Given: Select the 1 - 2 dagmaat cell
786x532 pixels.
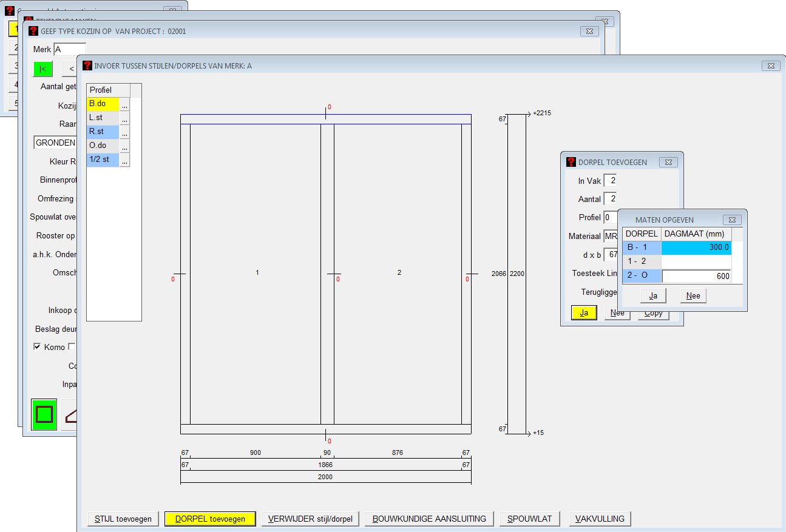Looking at the screenshot, I should coord(696,261).
